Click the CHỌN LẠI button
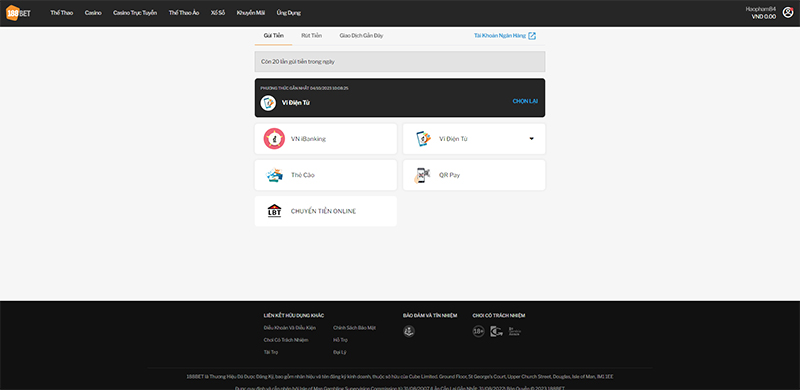The height and width of the screenshot is (390, 800). (525, 101)
